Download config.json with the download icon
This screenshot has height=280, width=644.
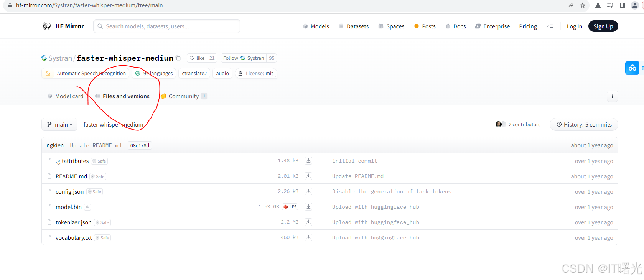(308, 191)
